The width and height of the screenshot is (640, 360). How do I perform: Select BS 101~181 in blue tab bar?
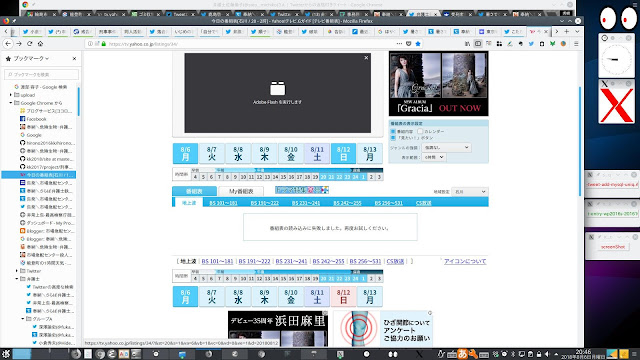pos(223,203)
